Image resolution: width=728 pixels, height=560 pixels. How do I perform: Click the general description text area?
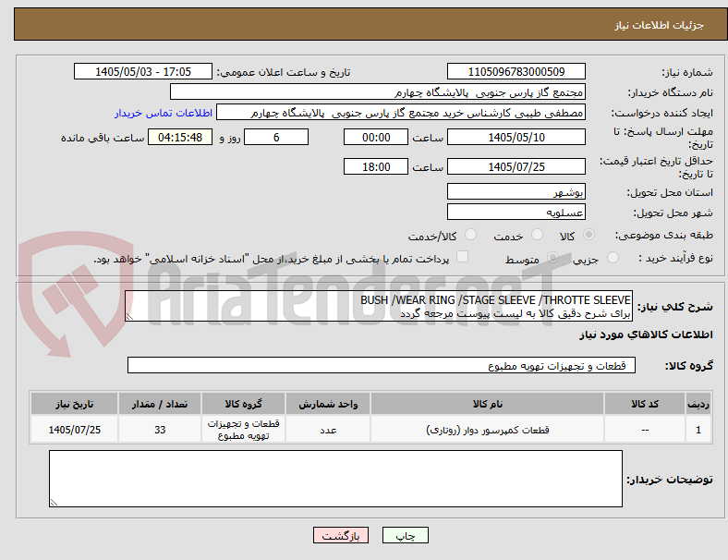coord(379,307)
